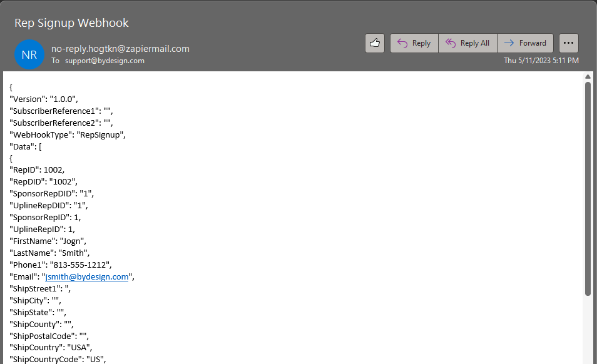Choose Reply All for this message
Screen dimensions: 597x364
click(467, 43)
